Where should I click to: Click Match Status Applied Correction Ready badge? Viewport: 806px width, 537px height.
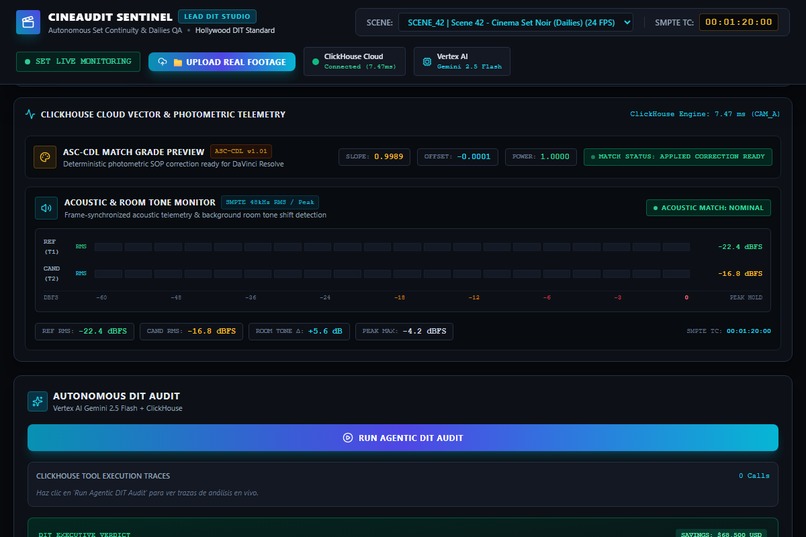tap(678, 157)
